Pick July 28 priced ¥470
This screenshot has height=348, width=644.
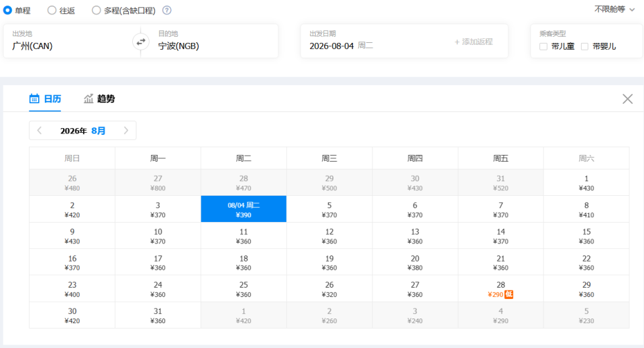(x=244, y=182)
